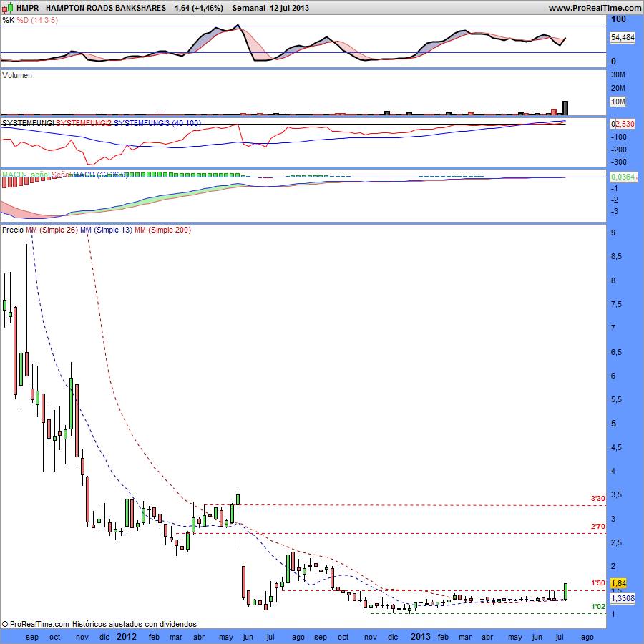Click the %D (14 3 5) stochastic label

click(37, 20)
